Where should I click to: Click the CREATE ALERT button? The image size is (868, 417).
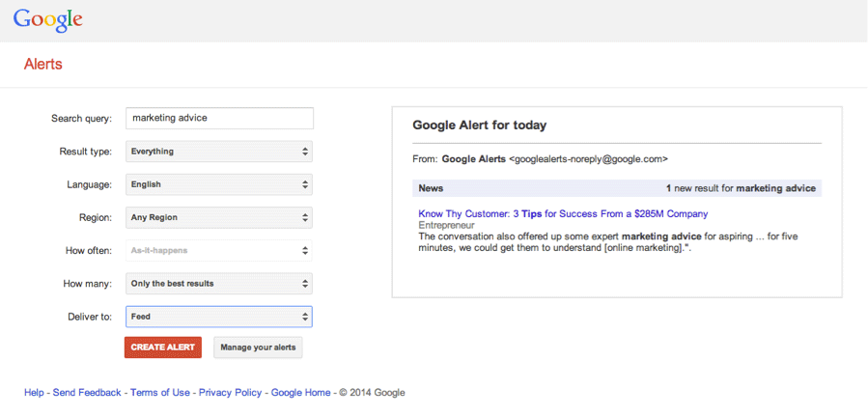163,347
